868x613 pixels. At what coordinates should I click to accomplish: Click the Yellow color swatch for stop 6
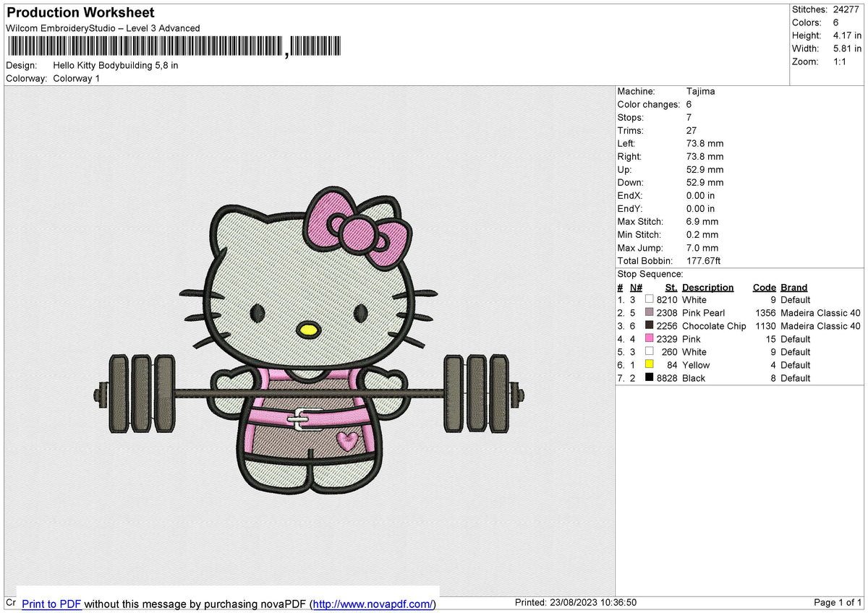(x=650, y=365)
